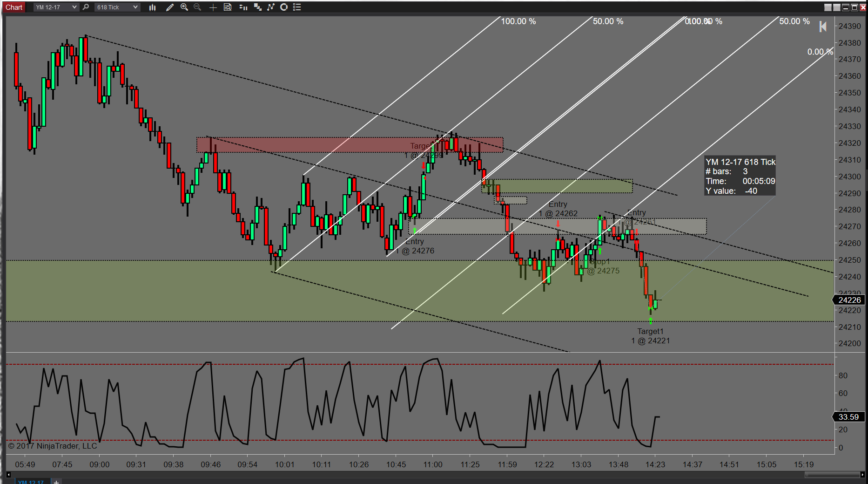Jump to the latest bar arrow icon
The image size is (868, 484).
click(823, 27)
